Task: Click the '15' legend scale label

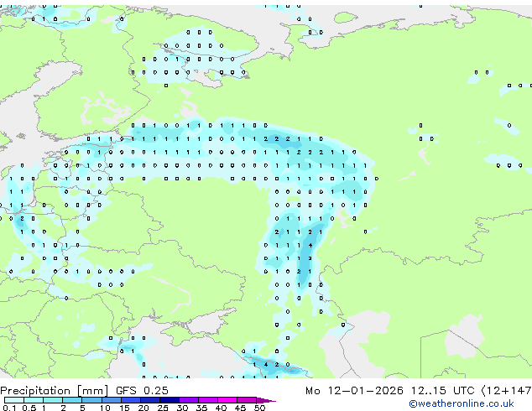Action: pos(124,408)
